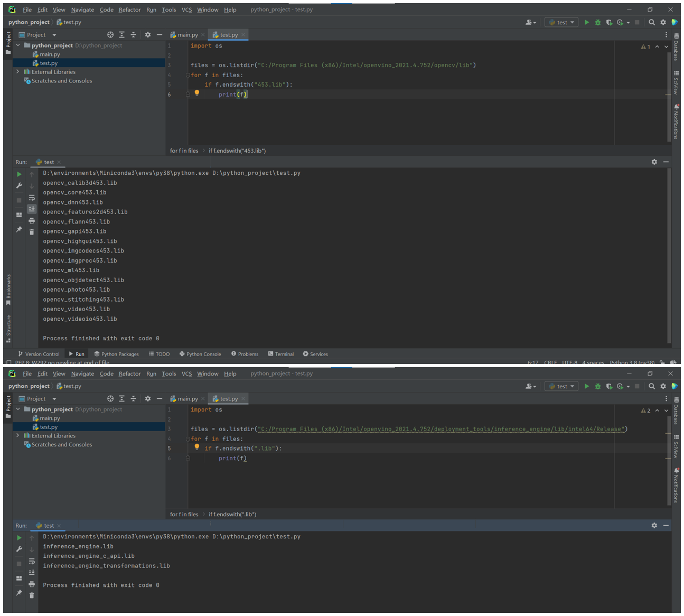This screenshot has width=684, height=616.
Task: Open Python Packages tool window
Action: pos(116,354)
